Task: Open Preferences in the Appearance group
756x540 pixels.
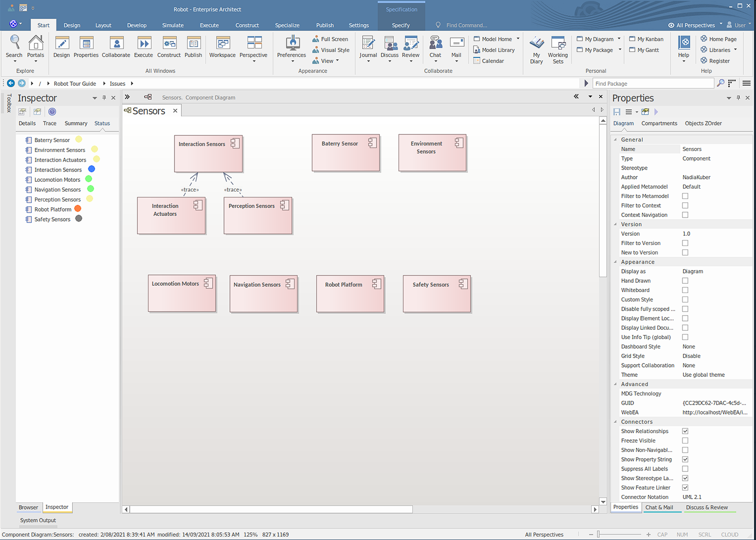Action: [291, 44]
